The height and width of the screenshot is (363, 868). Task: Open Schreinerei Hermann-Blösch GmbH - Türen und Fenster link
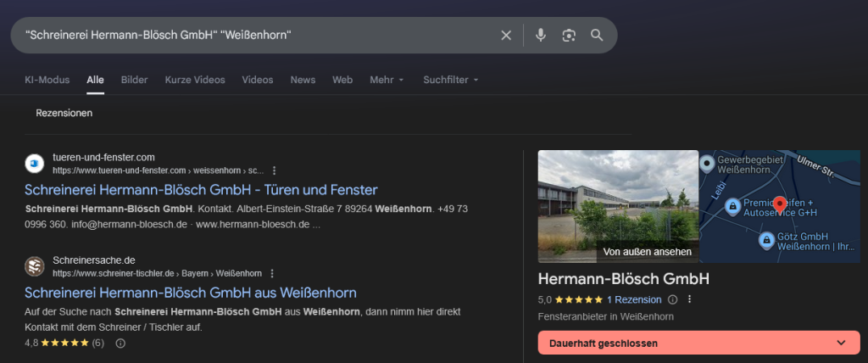point(201,189)
